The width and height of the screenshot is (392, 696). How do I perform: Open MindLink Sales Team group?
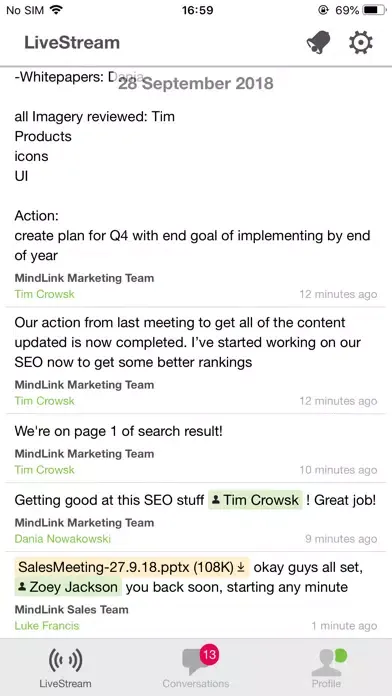(x=71, y=609)
